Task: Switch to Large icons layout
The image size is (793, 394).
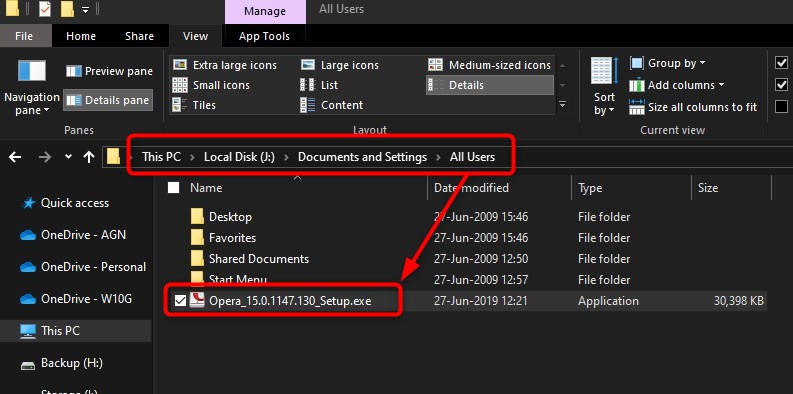Action: tap(340, 65)
